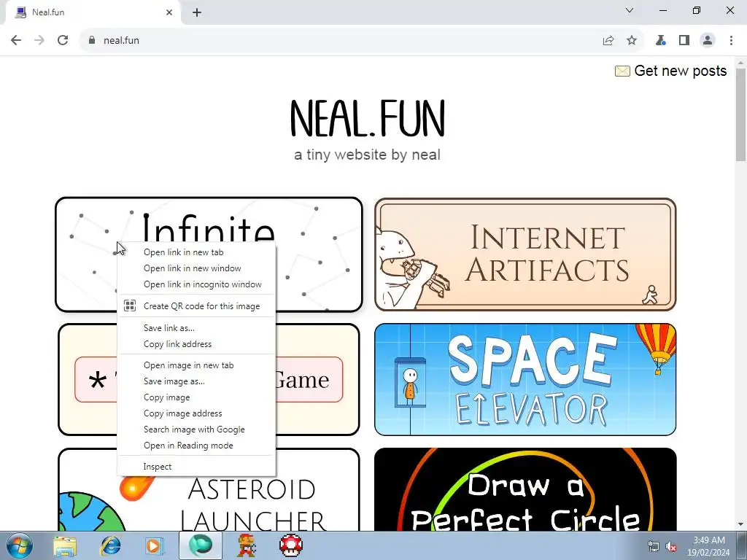Viewport: 747px width, 560px height.
Task: Open media player taskbar icon
Action: click(154, 545)
